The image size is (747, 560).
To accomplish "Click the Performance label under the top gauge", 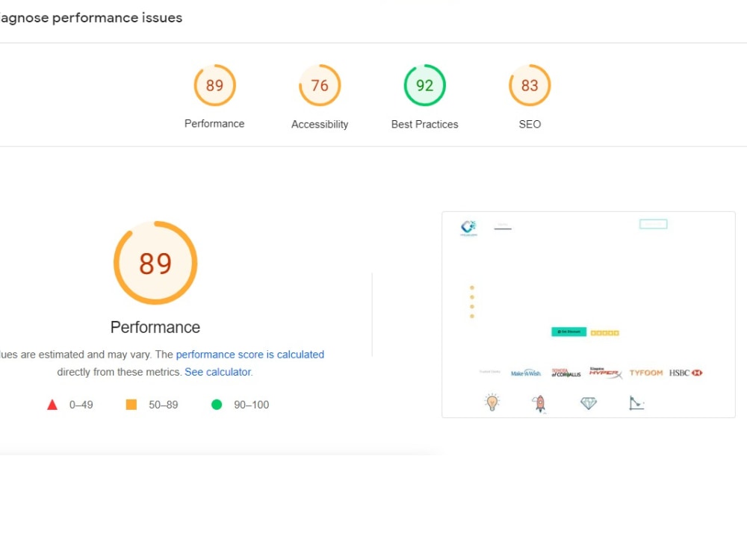I will point(214,124).
